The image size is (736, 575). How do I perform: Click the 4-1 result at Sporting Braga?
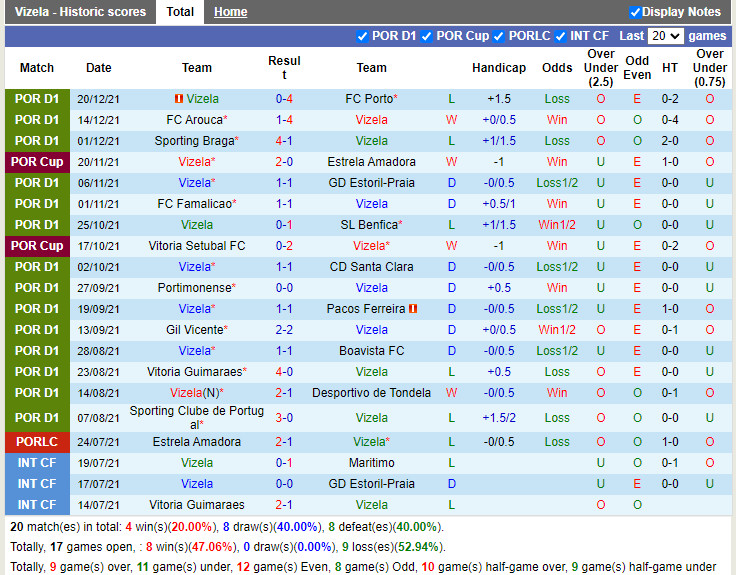284,141
